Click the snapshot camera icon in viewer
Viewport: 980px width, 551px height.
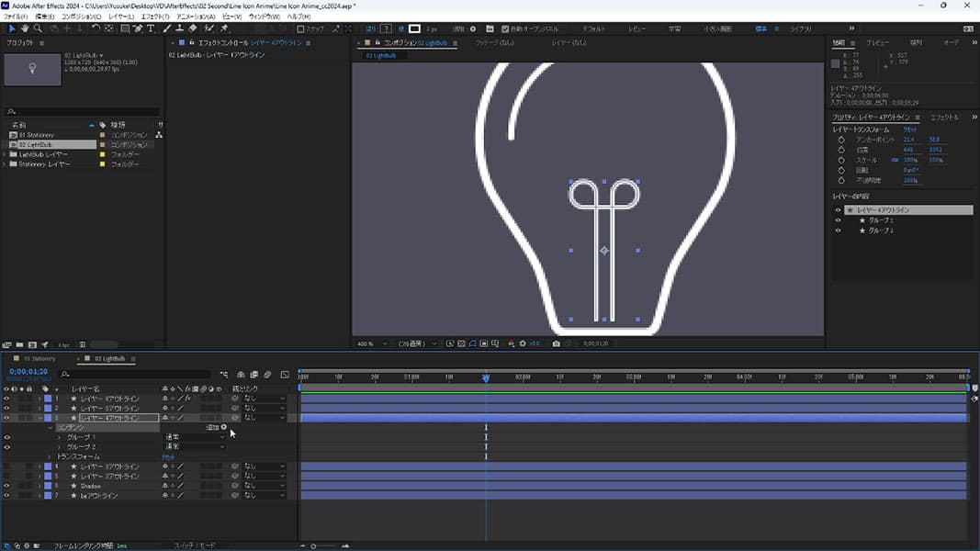pyautogui.click(x=556, y=343)
